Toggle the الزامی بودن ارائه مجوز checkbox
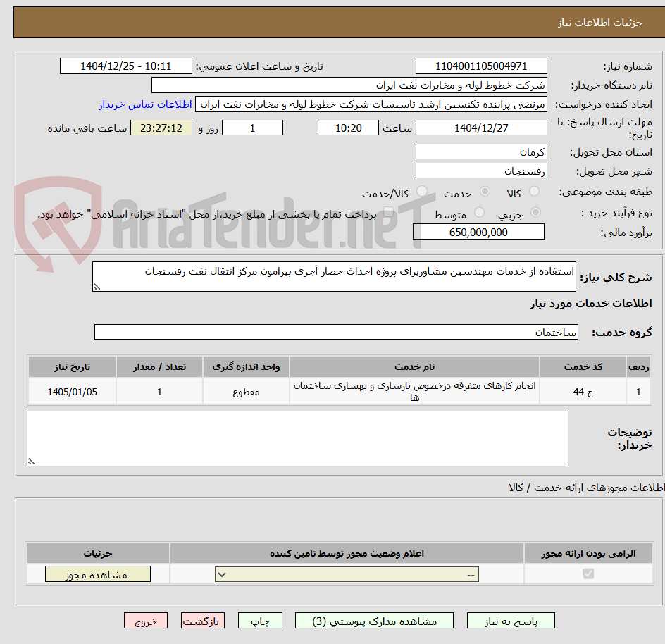 pyautogui.click(x=588, y=574)
